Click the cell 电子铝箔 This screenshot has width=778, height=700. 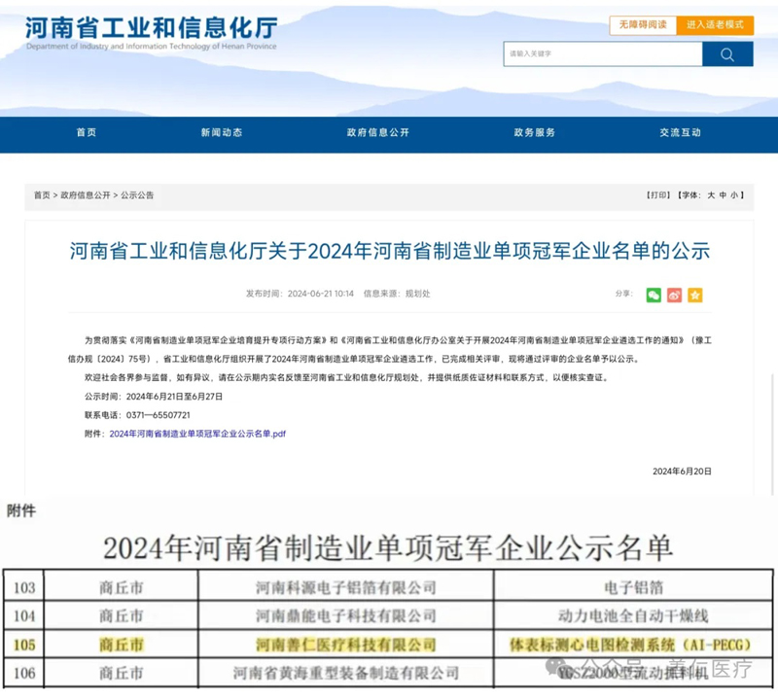634,588
